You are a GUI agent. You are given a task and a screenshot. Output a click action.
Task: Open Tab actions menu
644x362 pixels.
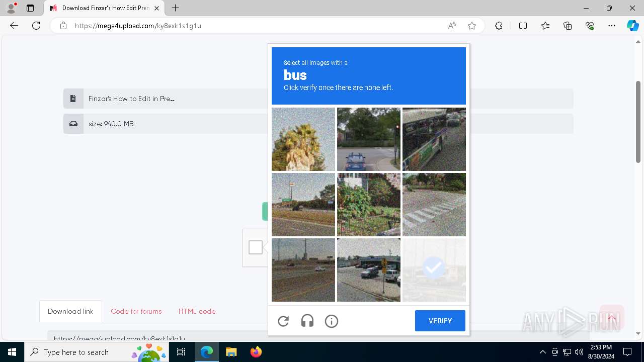(x=30, y=8)
